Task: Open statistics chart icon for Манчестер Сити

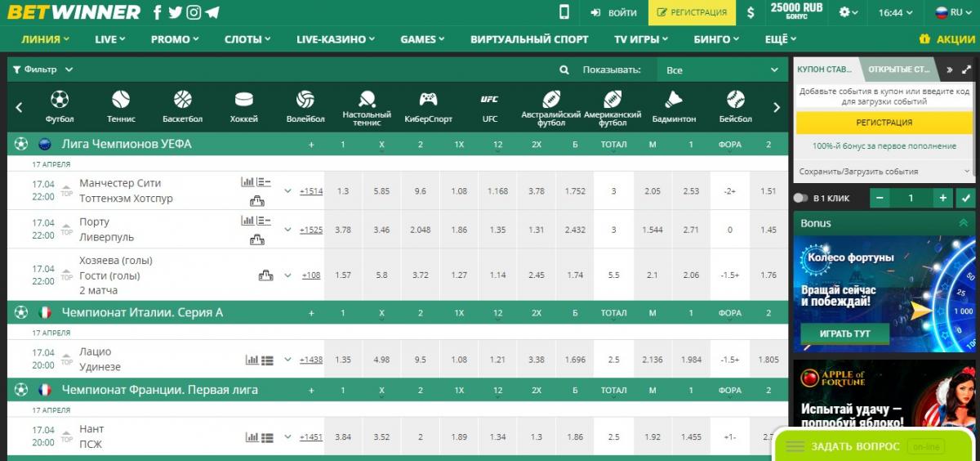Action: (x=247, y=182)
